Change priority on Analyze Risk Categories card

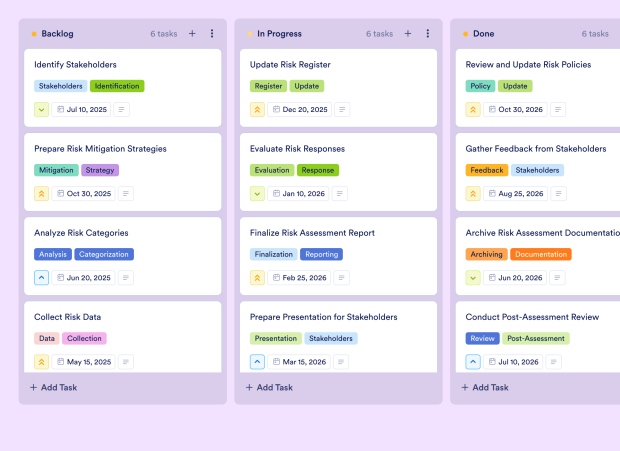point(42,278)
